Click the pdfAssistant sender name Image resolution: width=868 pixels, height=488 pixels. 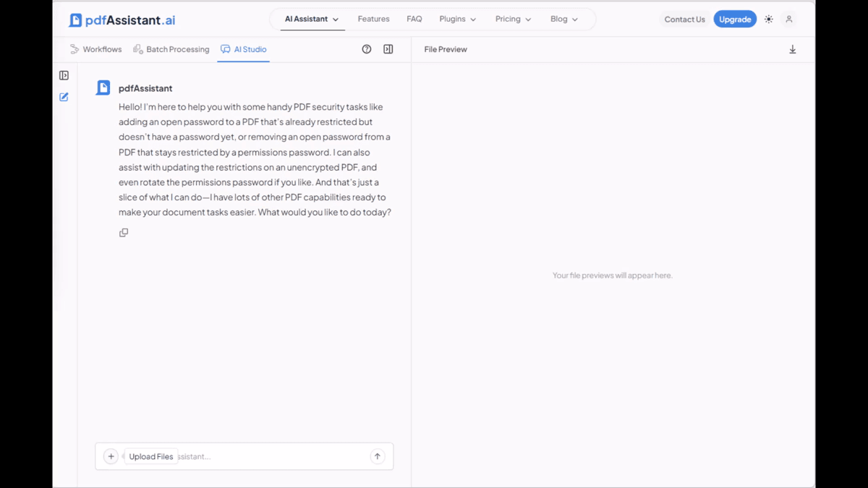pyautogui.click(x=145, y=88)
